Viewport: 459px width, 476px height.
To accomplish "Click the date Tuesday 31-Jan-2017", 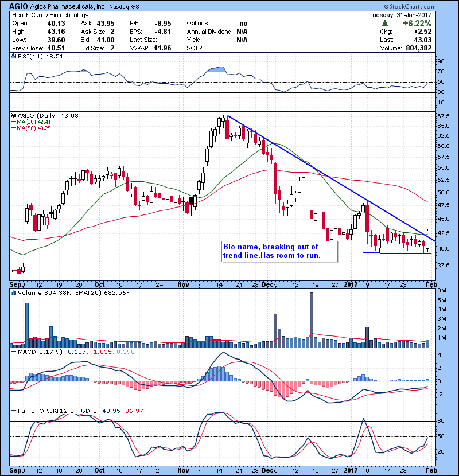I will coord(400,15).
